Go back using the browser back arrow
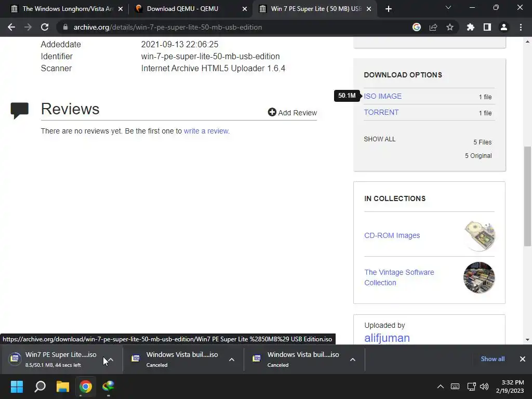This screenshot has height=399, width=532. (11, 27)
